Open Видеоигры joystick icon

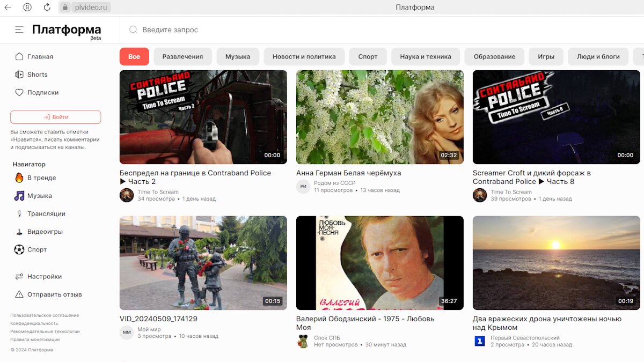coord(19,232)
